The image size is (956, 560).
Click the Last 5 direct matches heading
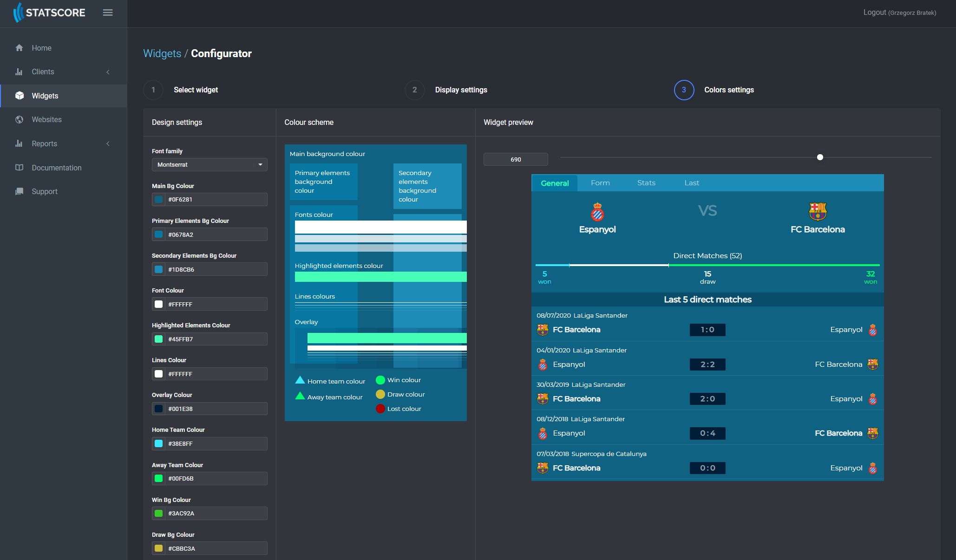coord(707,300)
